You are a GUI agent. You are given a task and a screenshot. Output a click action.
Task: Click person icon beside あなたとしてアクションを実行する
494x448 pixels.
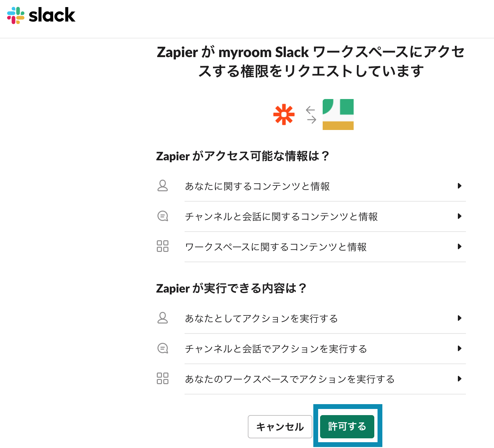click(x=163, y=318)
